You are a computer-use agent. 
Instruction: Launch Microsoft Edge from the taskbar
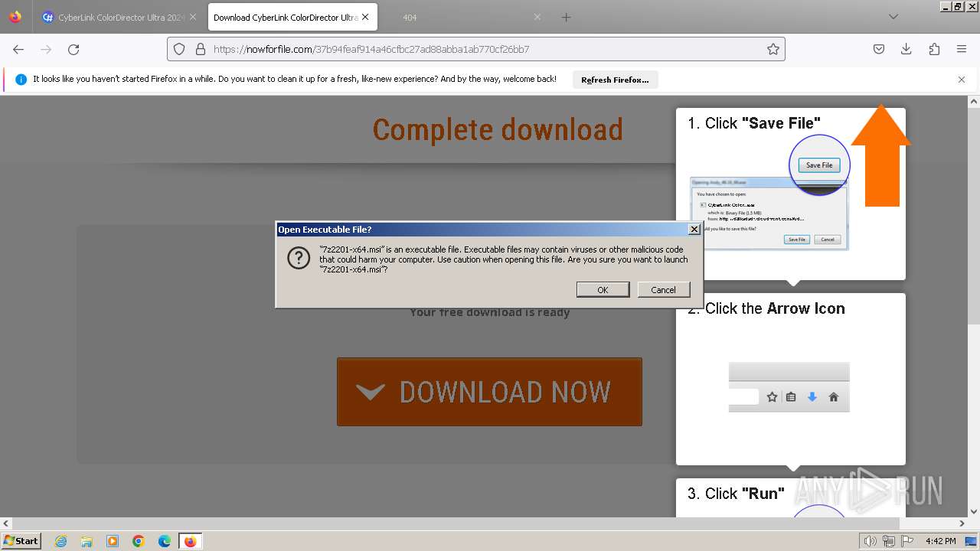[x=164, y=541]
